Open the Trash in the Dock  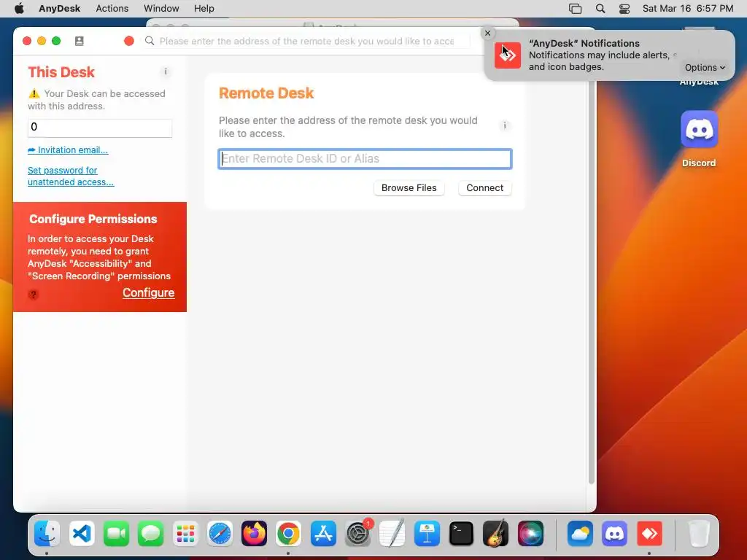pos(699,533)
